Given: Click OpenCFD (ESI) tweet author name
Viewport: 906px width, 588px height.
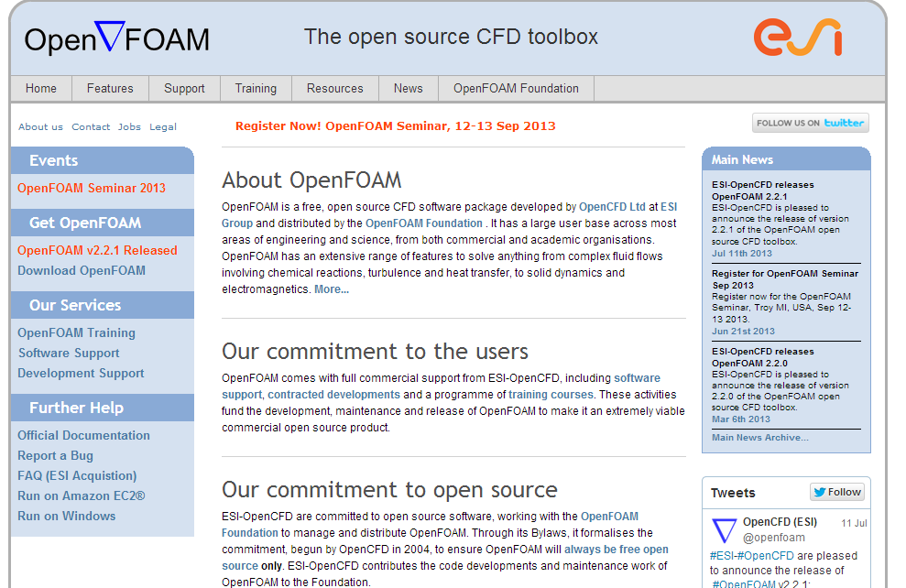Looking at the screenshot, I should pos(780,522).
